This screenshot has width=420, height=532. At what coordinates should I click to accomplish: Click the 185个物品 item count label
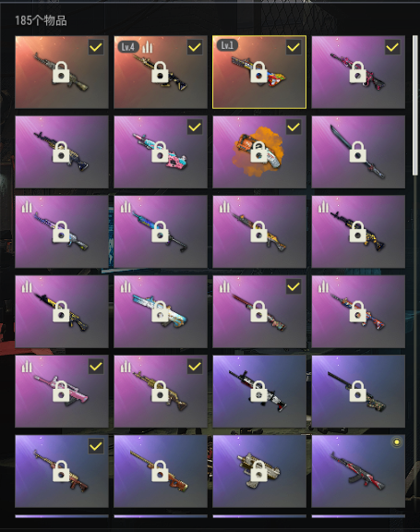pyautogui.click(x=41, y=20)
